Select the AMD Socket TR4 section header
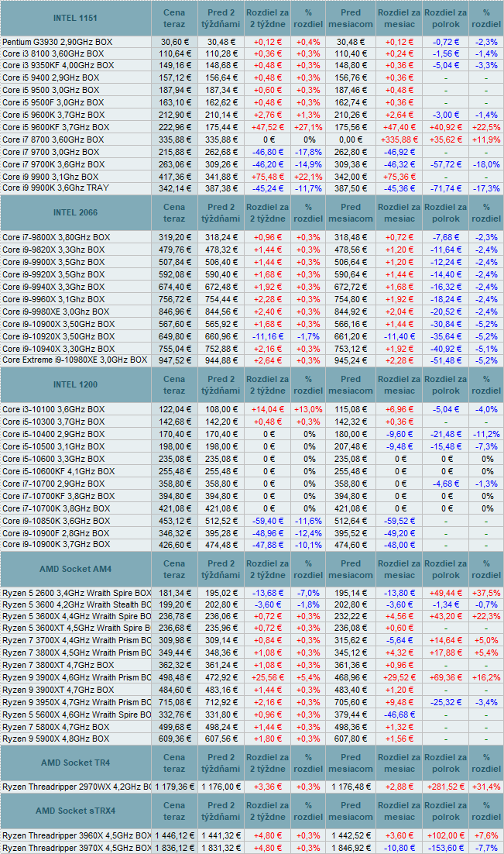 (75, 763)
